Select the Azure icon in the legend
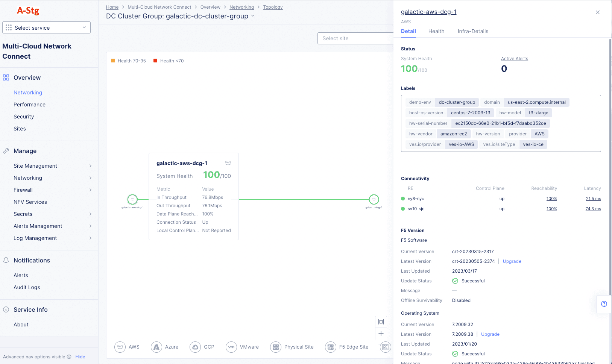The height and width of the screenshot is (364, 612). click(x=156, y=347)
